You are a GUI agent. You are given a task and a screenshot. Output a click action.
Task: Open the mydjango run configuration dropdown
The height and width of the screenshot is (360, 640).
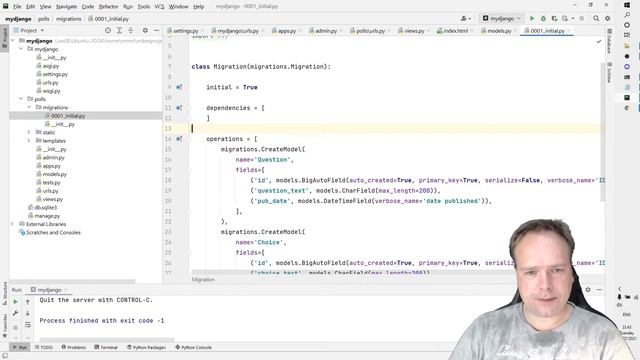(502, 18)
